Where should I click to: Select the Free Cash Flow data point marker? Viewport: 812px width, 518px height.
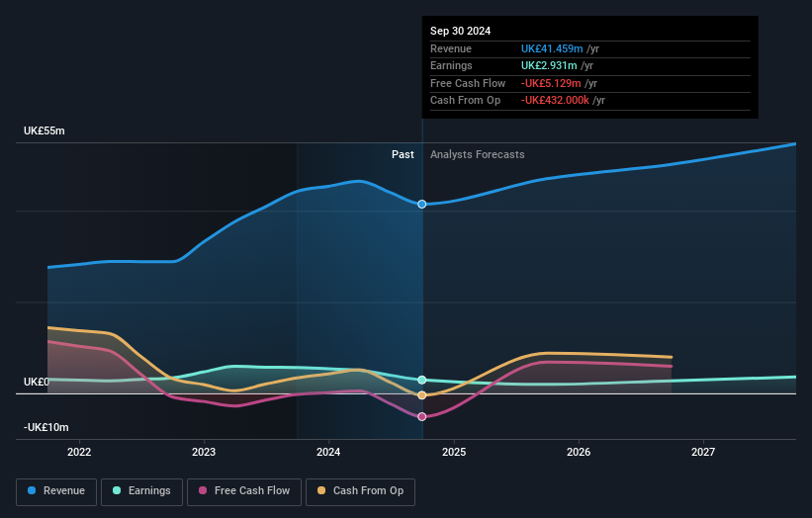click(422, 416)
